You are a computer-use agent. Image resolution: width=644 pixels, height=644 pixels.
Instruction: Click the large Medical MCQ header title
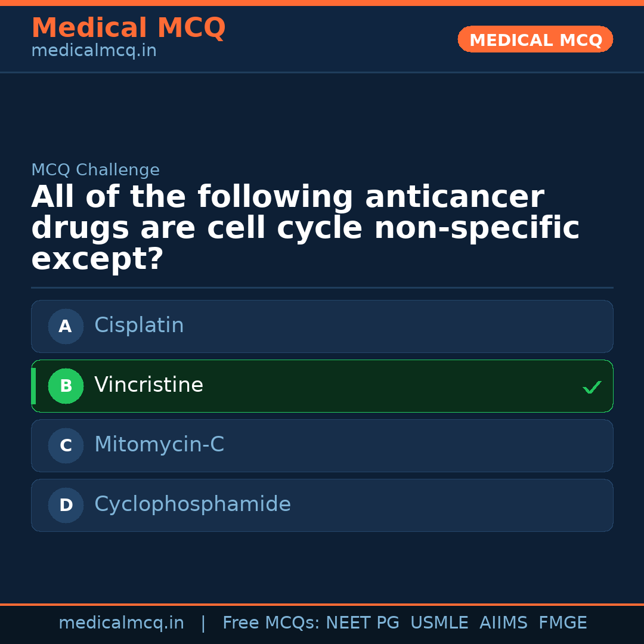[x=128, y=28]
